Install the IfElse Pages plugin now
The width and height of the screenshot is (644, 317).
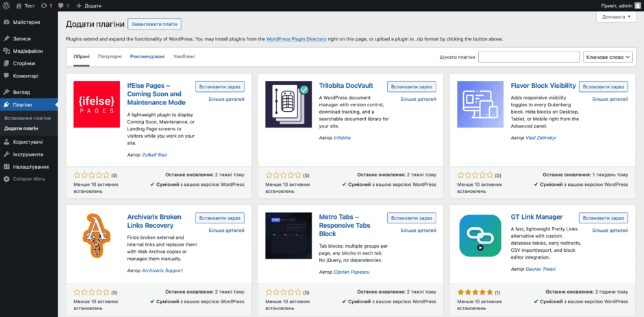coord(220,86)
